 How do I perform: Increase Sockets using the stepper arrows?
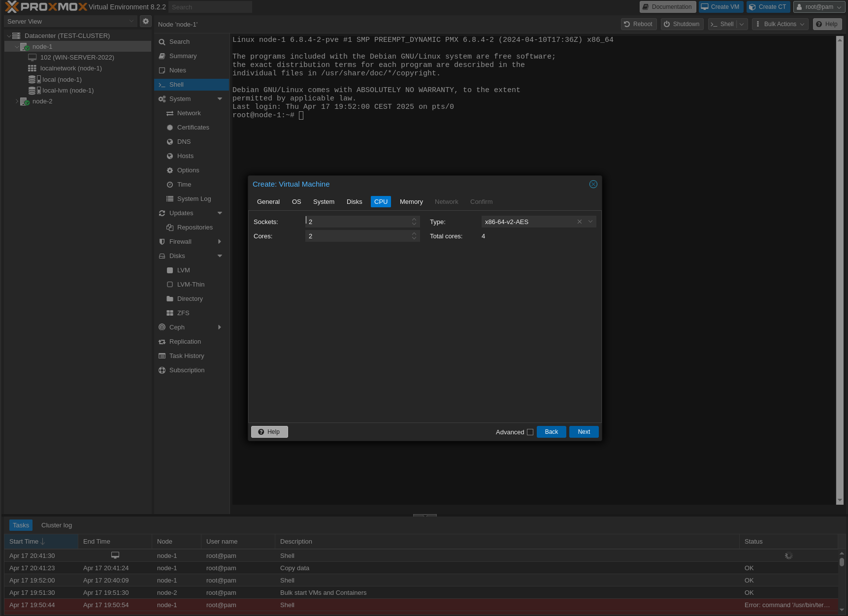click(x=414, y=219)
